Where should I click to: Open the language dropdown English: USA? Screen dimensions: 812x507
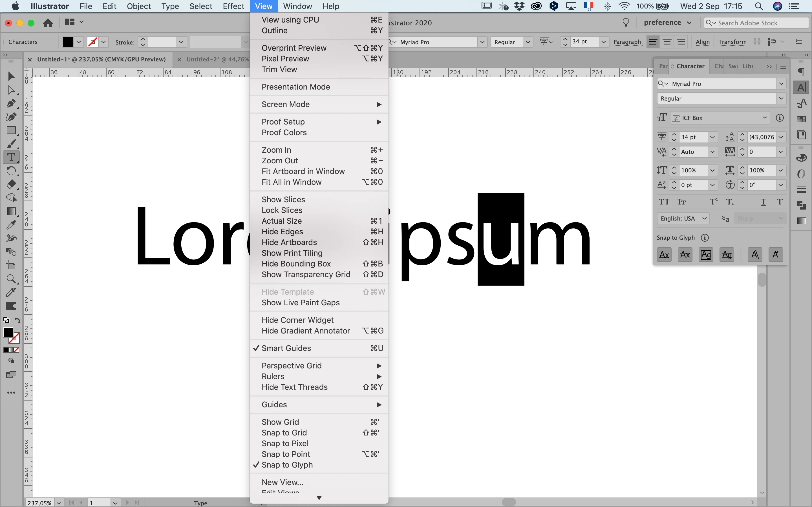coord(683,219)
